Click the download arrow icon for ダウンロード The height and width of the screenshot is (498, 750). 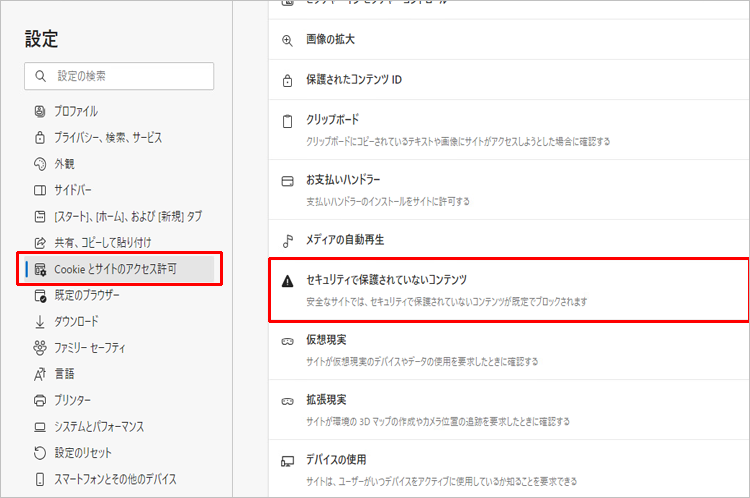coord(40,321)
